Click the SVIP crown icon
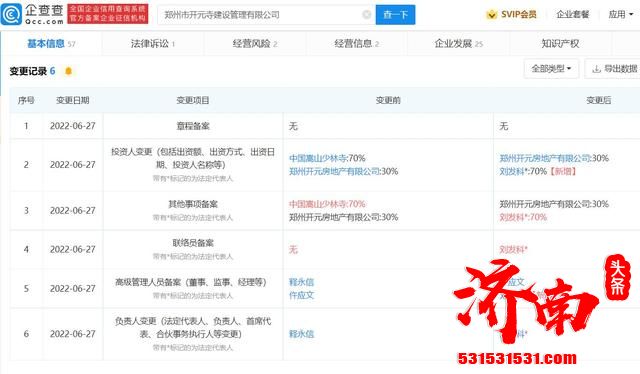 pyautogui.click(x=491, y=15)
